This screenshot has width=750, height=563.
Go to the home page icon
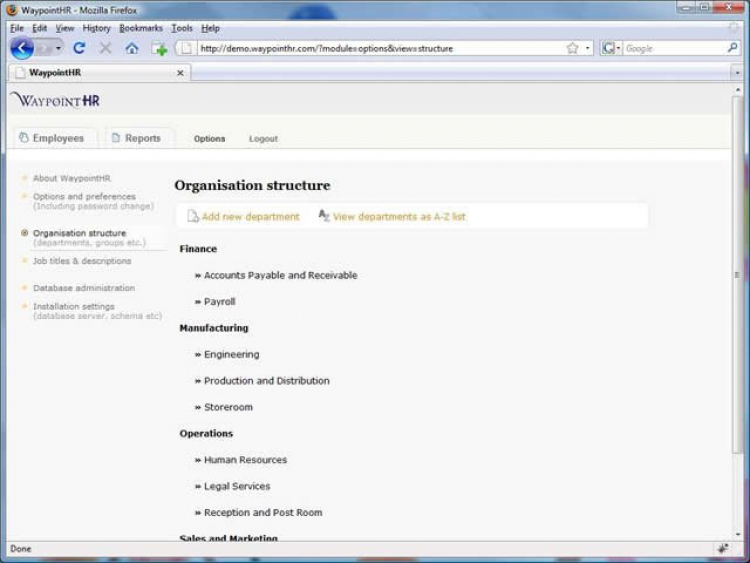(132, 48)
